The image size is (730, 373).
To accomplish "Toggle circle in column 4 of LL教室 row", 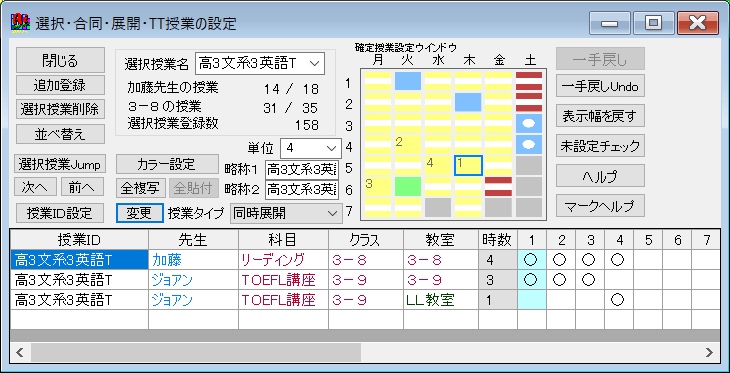I will [x=618, y=300].
